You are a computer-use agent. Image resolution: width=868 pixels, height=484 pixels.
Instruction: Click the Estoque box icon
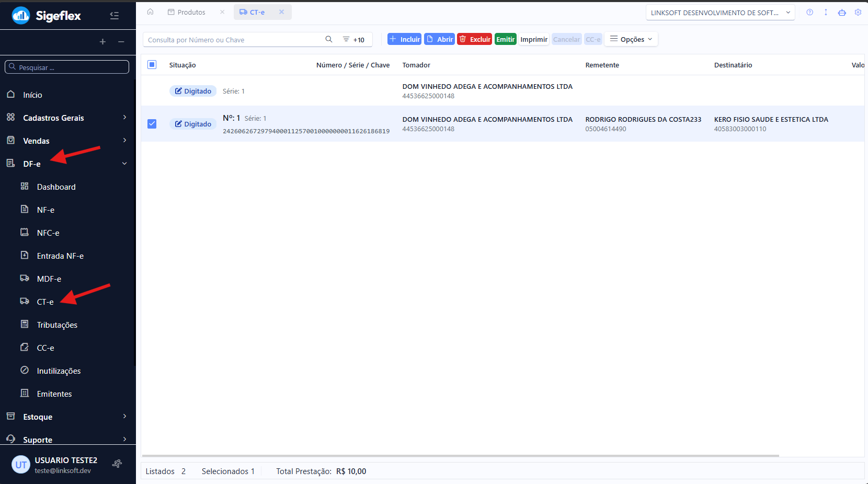tap(10, 417)
